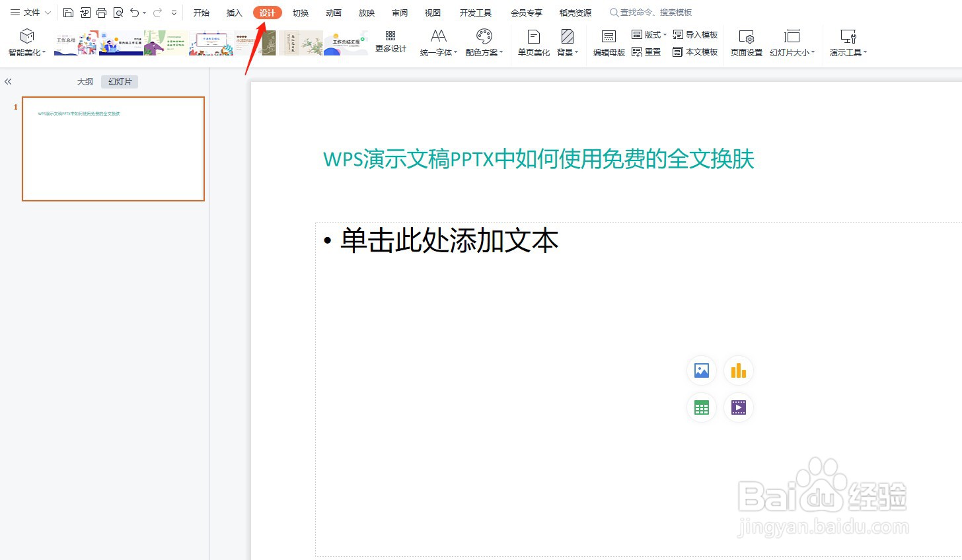Expand quick access toolbar customize arrow
The height and width of the screenshot is (560, 962).
174,13
